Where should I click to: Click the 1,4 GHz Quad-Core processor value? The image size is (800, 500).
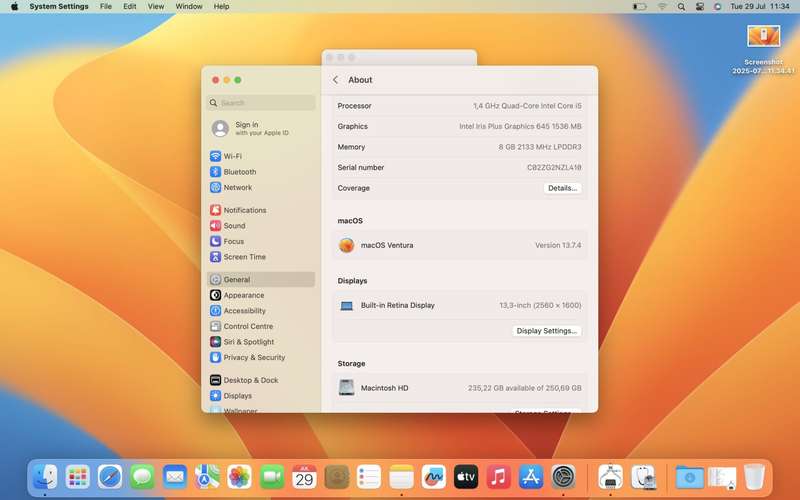coord(527,106)
